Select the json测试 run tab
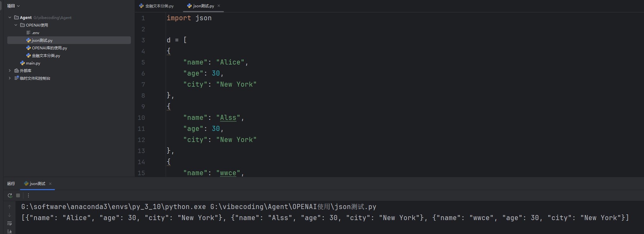The width and height of the screenshot is (644, 234). coord(35,184)
